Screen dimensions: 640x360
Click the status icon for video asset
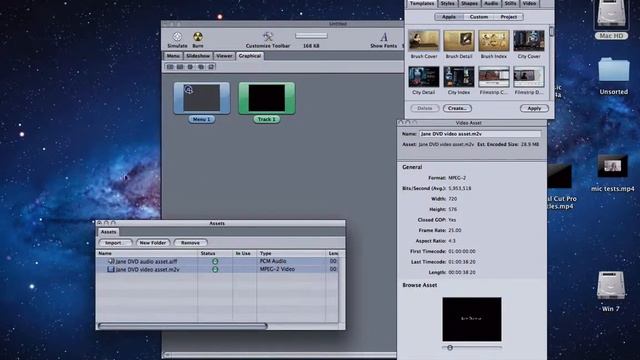(215, 269)
